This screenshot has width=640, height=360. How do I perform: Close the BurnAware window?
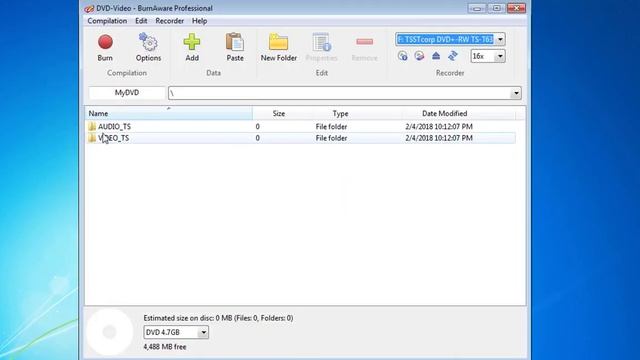[x=516, y=8]
